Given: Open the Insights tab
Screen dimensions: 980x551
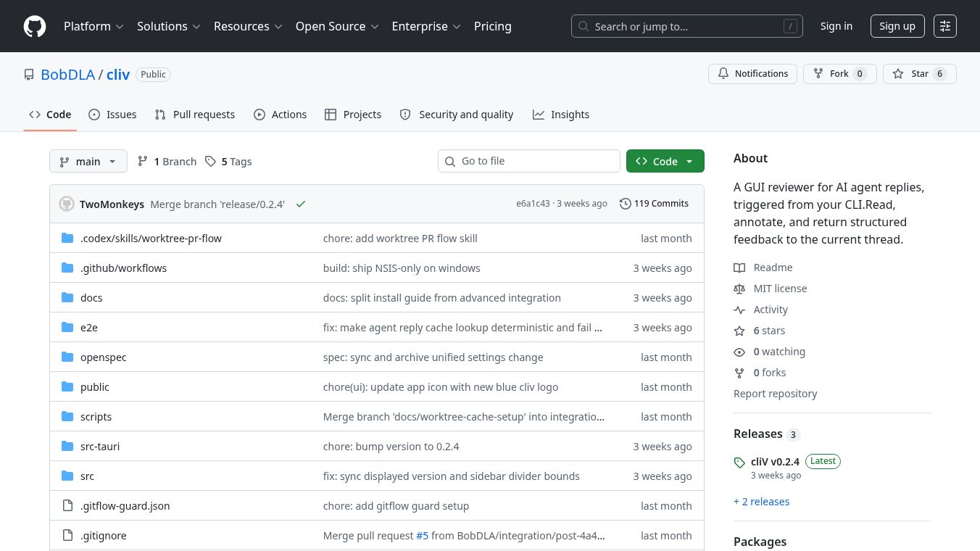Looking at the screenshot, I should [561, 115].
